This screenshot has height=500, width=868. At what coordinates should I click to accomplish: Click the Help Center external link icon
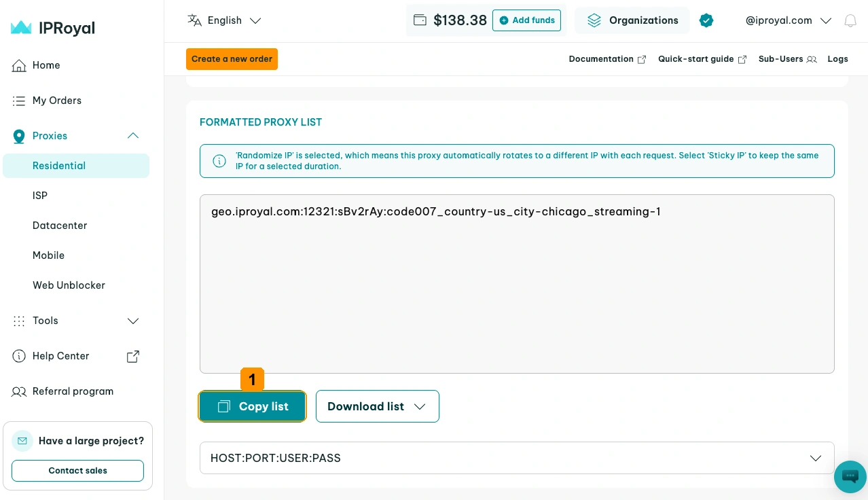(x=133, y=356)
